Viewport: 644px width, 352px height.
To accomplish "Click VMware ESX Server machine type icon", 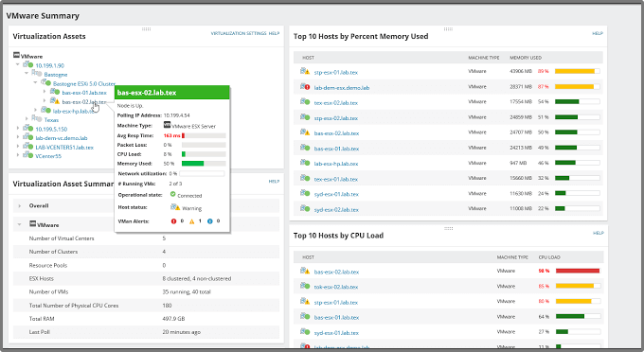I will click(168, 125).
